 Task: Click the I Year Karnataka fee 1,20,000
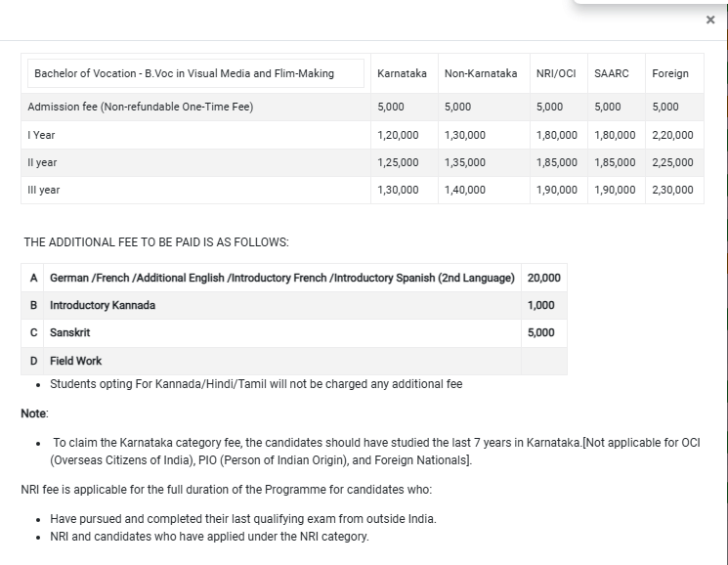pyautogui.click(x=398, y=135)
